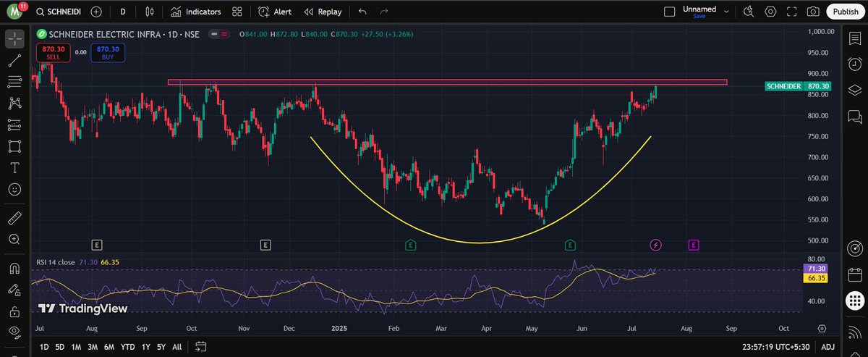Undo the last chart action

click(362, 12)
